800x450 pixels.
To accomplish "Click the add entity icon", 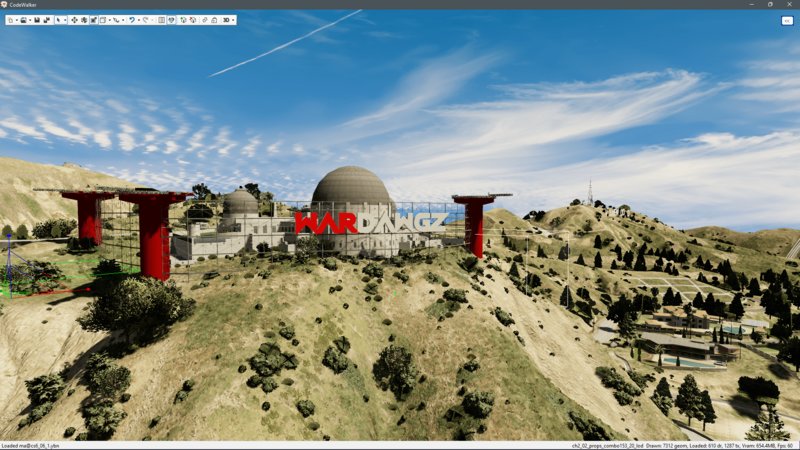I will [x=183, y=20].
